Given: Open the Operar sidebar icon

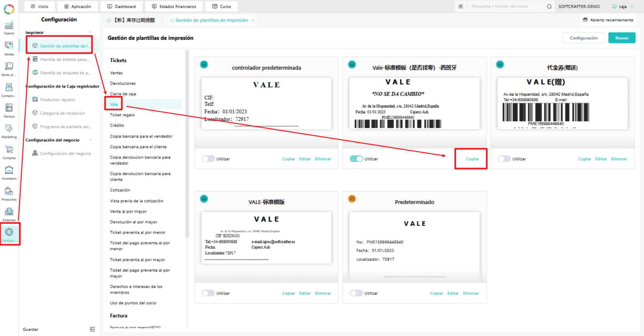Looking at the screenshot, I should (x=9, y=28).
